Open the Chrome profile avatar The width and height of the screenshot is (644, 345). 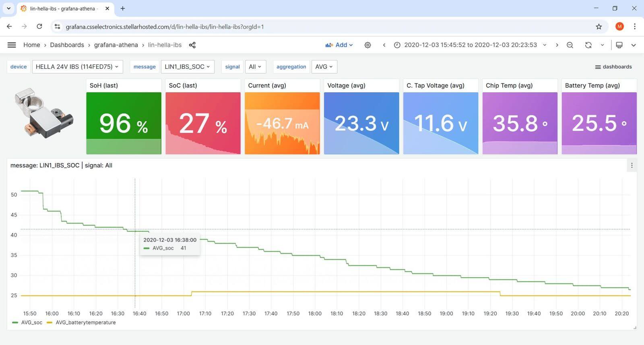coord(619,27)
